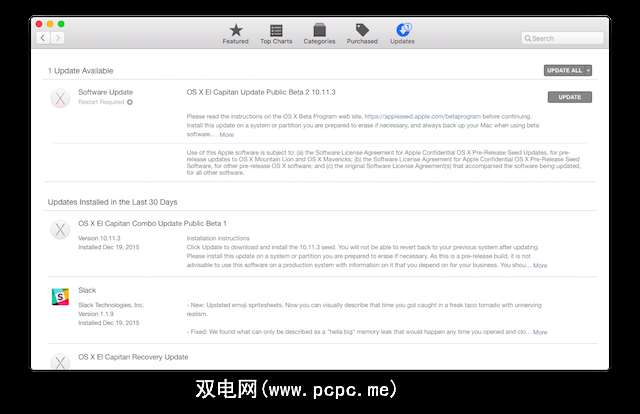Open the Categories tab
640x414 pixels.
319,34
